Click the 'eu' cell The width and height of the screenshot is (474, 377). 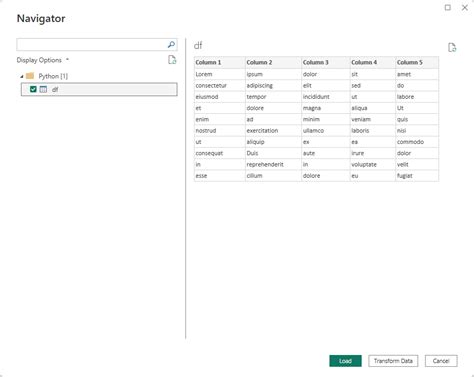pyautogui.click(x=373, y=176)
